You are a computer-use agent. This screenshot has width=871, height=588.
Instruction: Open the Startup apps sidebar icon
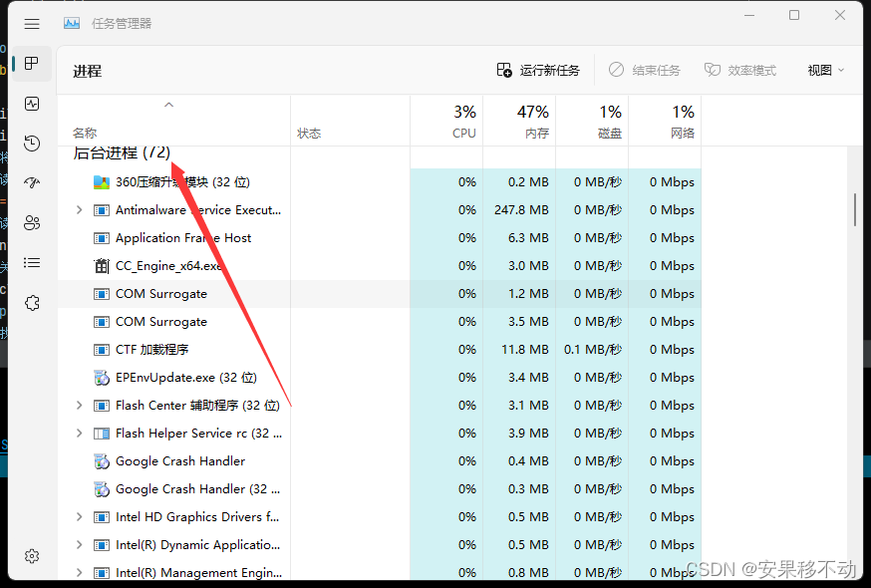[32, 182]
